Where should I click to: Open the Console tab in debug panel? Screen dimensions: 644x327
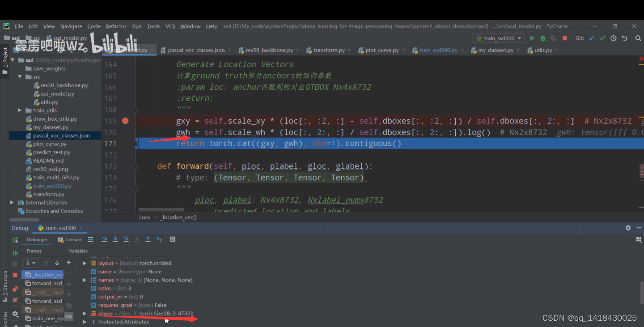[x=71, y=239]
